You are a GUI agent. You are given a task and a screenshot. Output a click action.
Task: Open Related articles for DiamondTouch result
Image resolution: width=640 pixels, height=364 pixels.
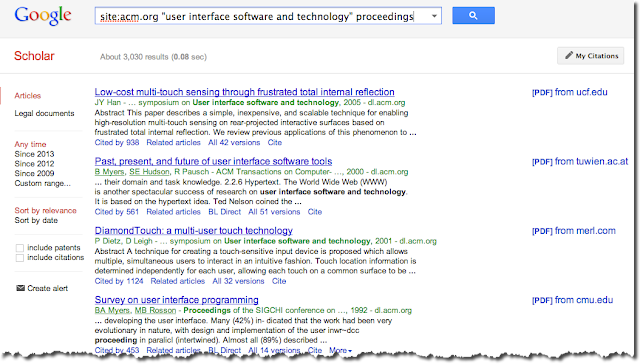point(178,281)
